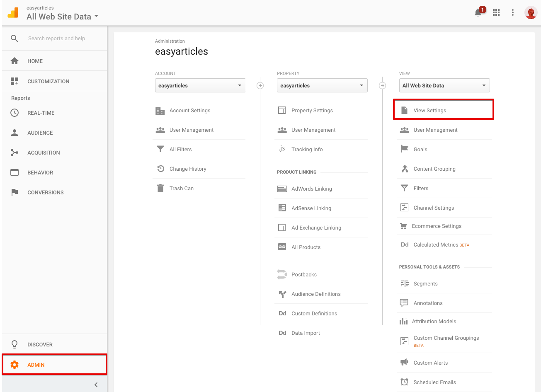541x392 pixels.
Task: Open the View All Web Site Data dropdown
Action: pos(444,85)
